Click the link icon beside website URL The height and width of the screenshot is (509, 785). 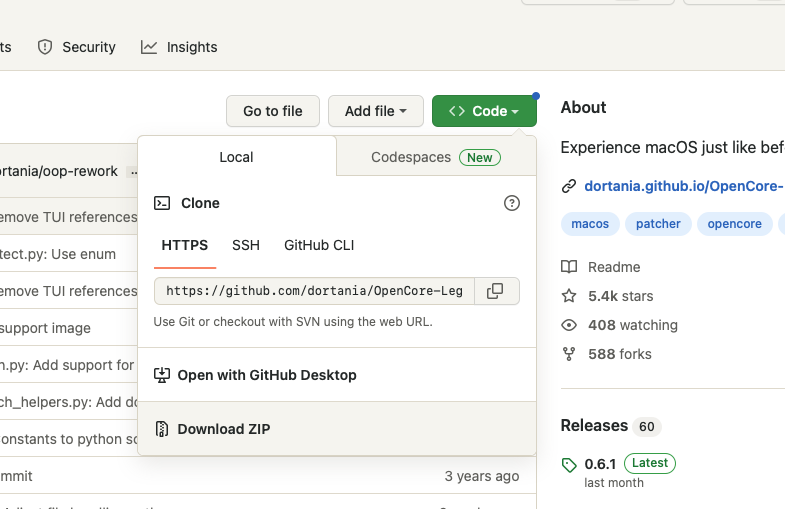569,186
